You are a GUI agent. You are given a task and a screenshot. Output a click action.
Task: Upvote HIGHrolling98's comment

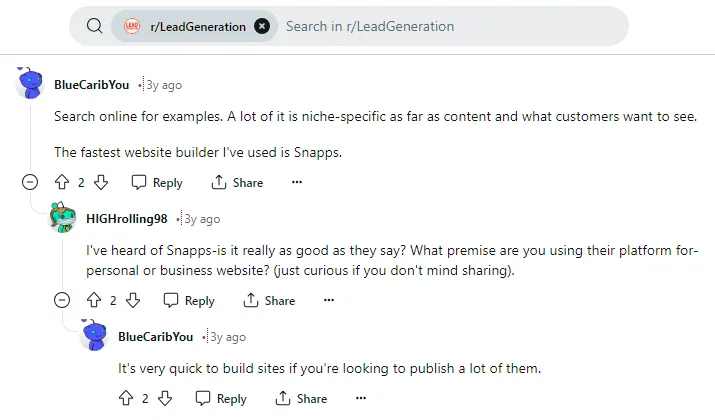[94, 301]
